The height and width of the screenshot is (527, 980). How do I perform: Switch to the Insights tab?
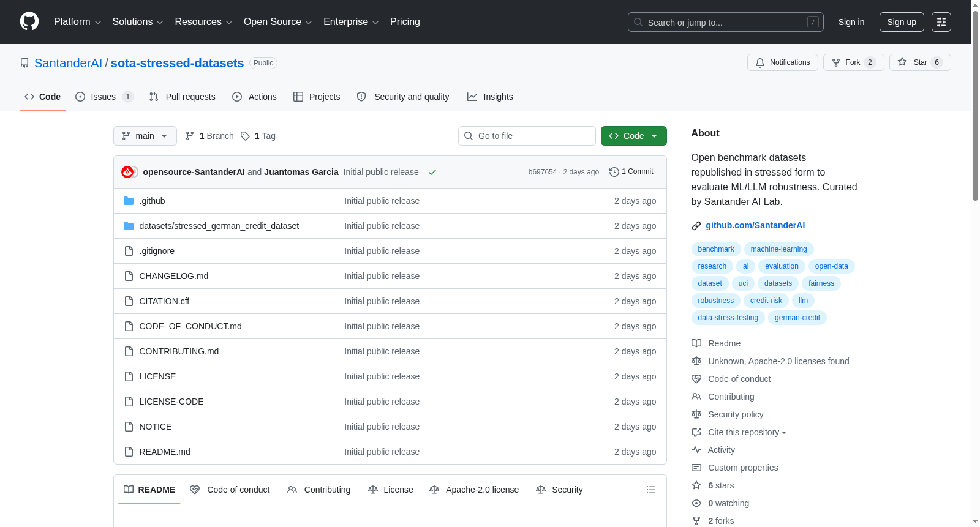pyautogui.click(x=490, y=97)
